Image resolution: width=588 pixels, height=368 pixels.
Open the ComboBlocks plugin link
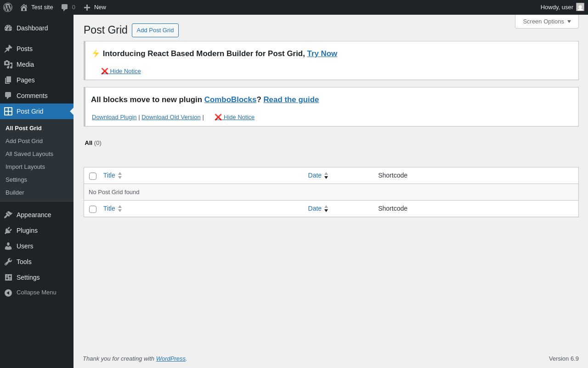pyautogui.click(x=230, y=100)
